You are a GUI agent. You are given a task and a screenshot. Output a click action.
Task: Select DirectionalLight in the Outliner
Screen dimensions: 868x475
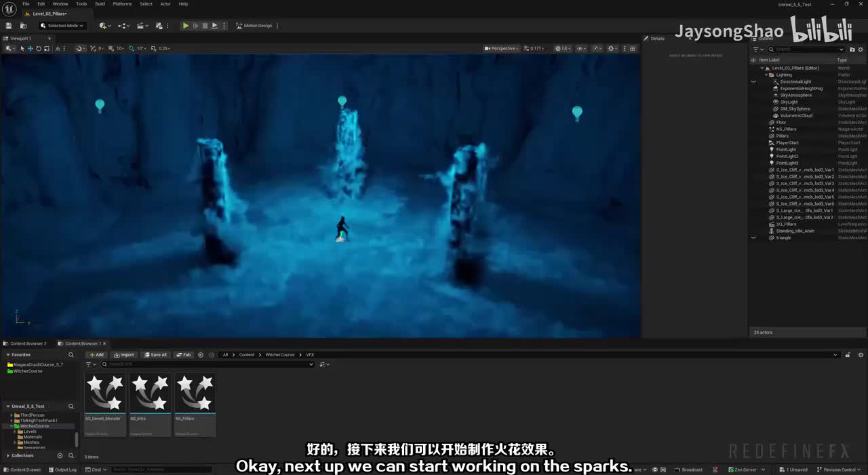pos(795,81)
